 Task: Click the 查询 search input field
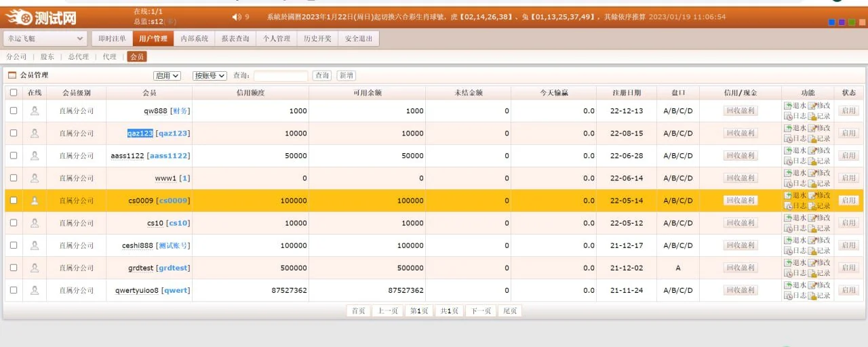coord(281,76)
